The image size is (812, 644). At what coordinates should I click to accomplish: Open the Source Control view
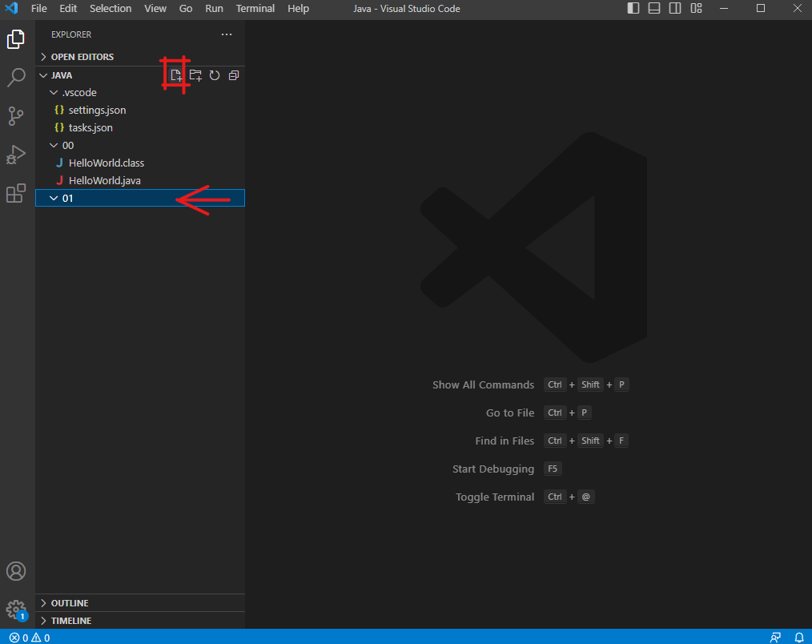click(16, 116)
